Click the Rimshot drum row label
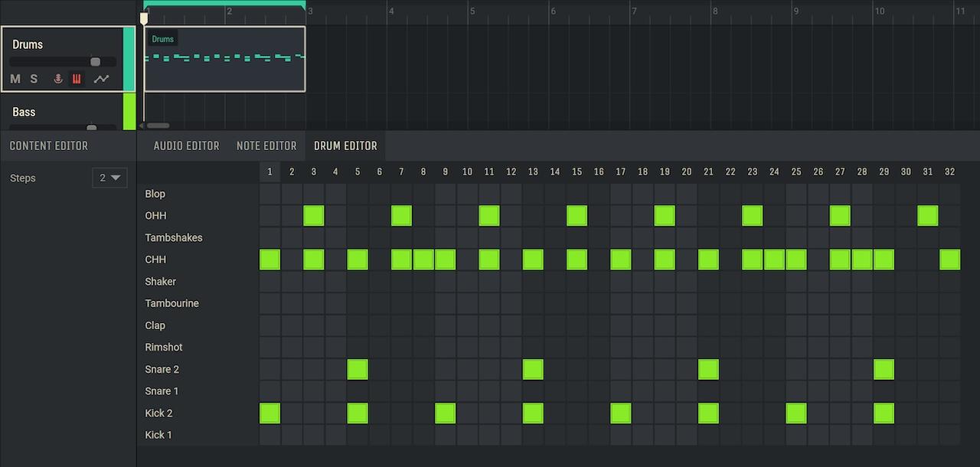 (164, 347)
